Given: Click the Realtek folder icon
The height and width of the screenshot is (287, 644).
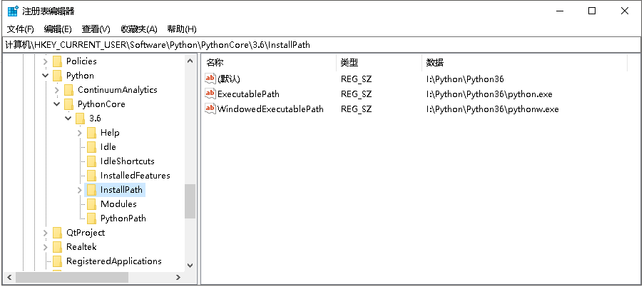Looking at the screenshot, I should (x=57, y=247).
